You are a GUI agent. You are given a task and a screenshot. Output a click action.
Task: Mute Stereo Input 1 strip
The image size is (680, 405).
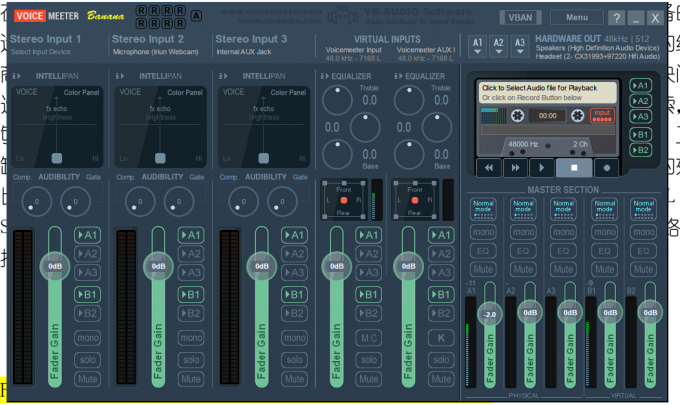88,379
